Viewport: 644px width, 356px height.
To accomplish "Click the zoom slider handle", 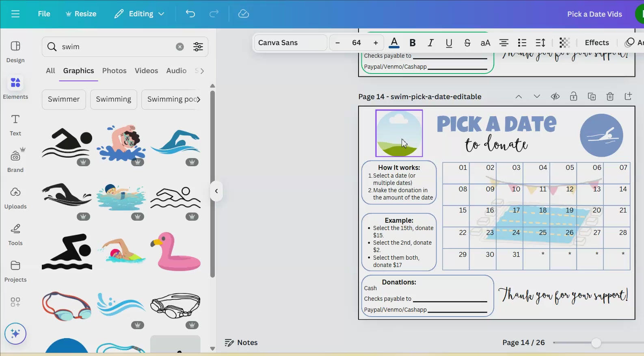I will 596,343.
